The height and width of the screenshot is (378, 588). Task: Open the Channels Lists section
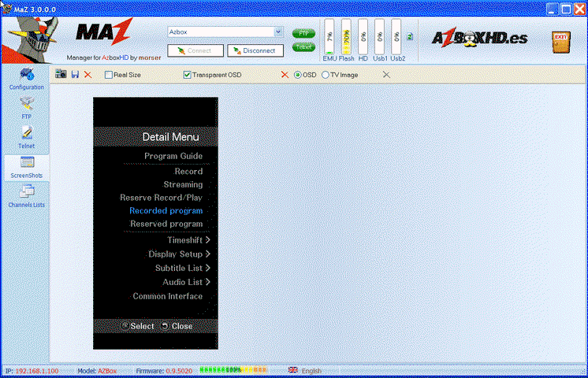(x=26, y=197)
